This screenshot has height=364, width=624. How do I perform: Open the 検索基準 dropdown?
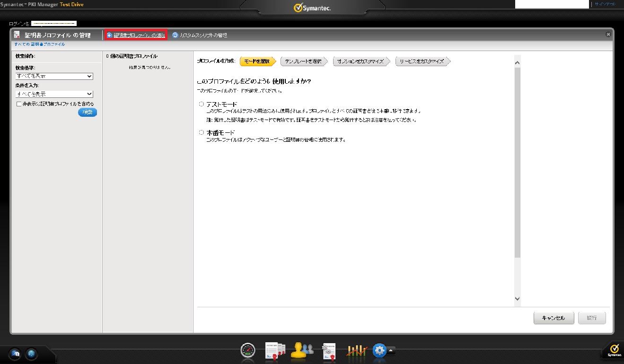tap(54, 76)
